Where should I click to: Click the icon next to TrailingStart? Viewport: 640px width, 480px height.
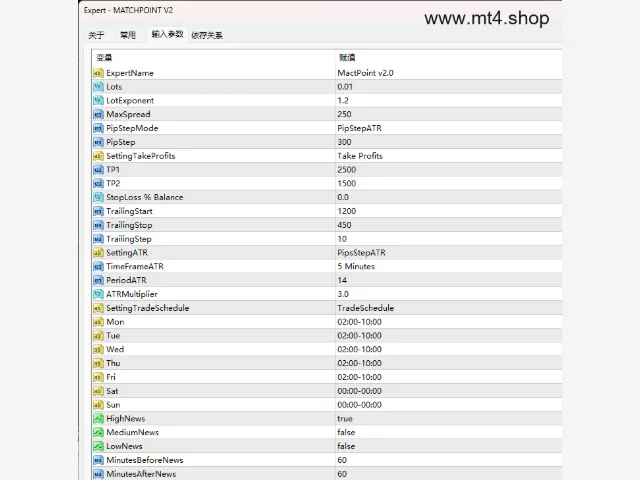click(98, 211)
